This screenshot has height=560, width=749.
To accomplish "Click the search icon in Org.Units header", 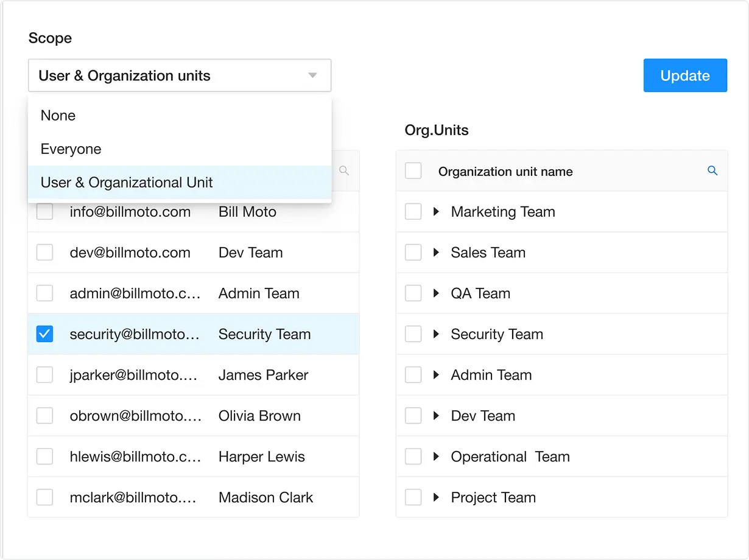I will [x=712, y=171].
